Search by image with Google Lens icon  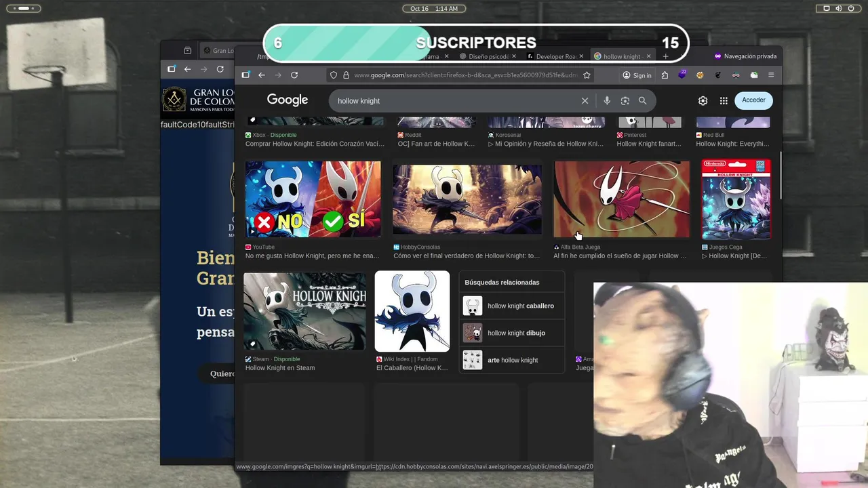coord(625,101)
